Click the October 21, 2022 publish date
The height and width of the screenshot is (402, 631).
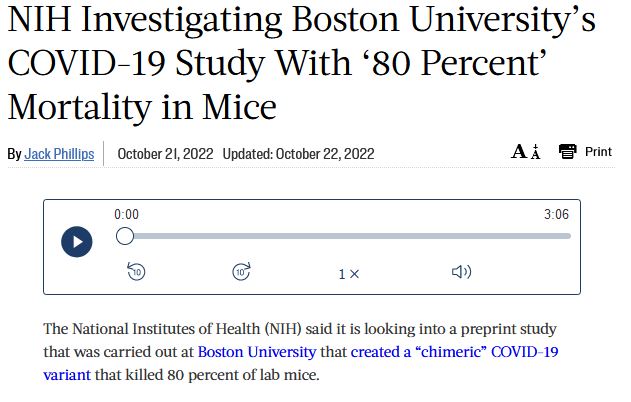(164, 154)
